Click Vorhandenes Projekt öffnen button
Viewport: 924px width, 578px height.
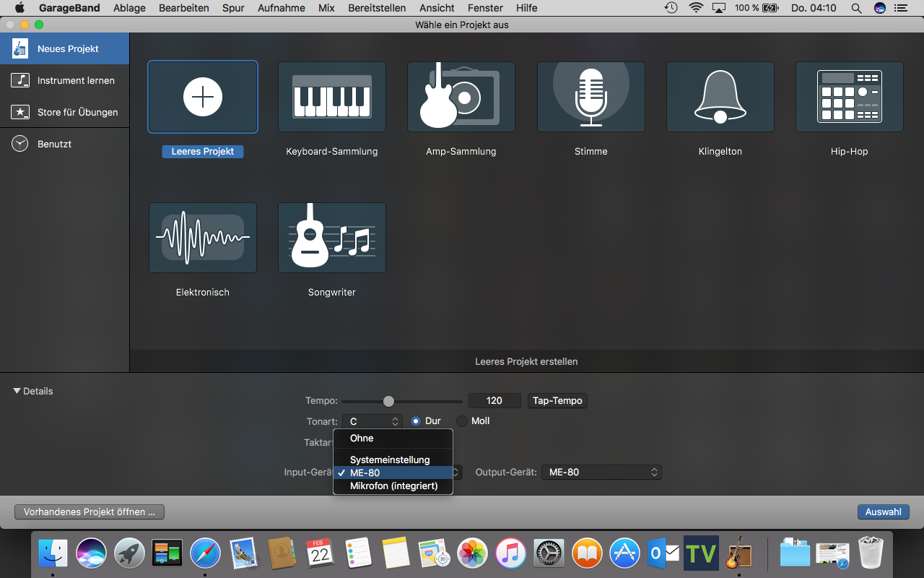[90, 512]
